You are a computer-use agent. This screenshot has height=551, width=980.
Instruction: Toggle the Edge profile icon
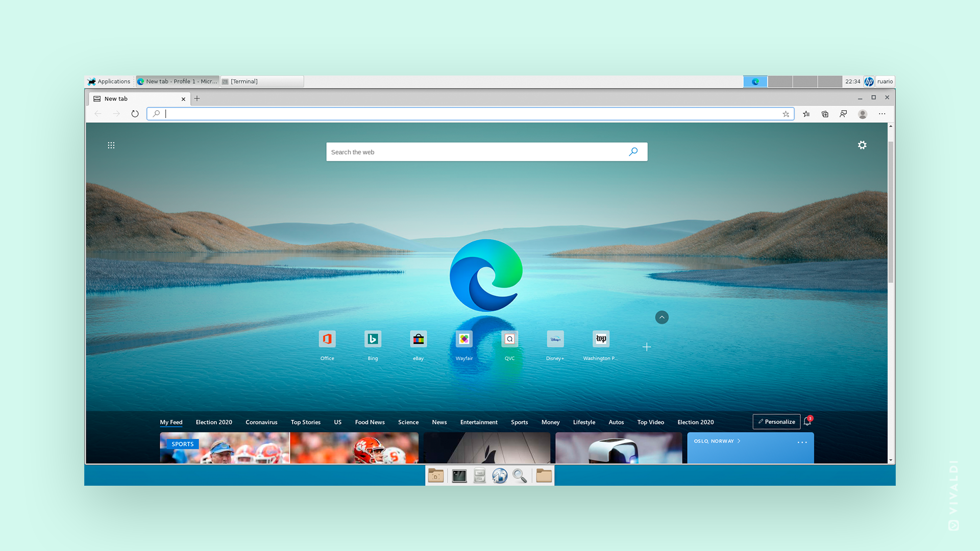point(863,113)
